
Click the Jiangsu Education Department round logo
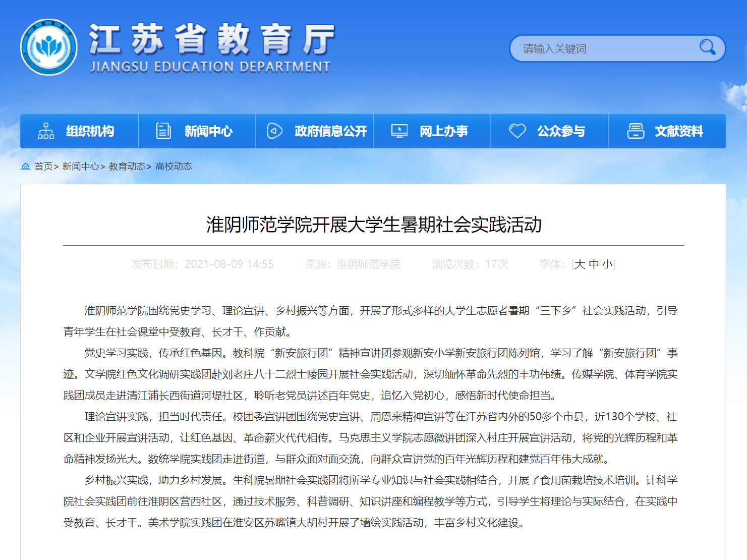49,47
